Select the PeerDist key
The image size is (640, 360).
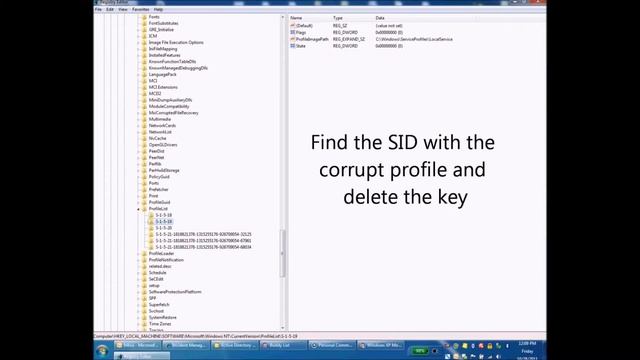(x=156, y=151)
